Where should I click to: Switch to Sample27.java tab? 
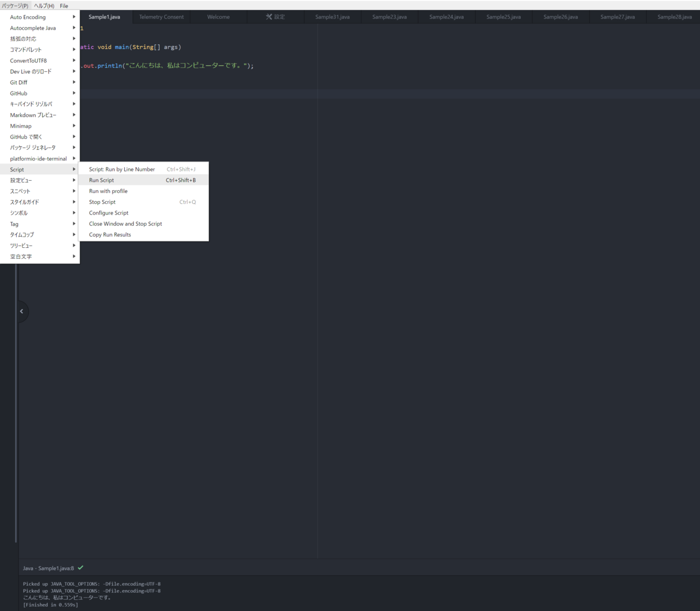pos(618,17)
